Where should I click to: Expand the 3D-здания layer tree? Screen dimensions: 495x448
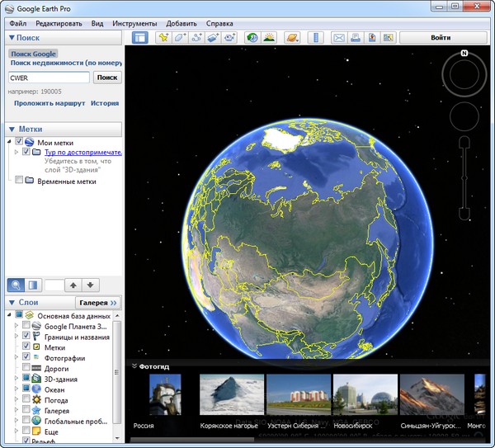17,379
